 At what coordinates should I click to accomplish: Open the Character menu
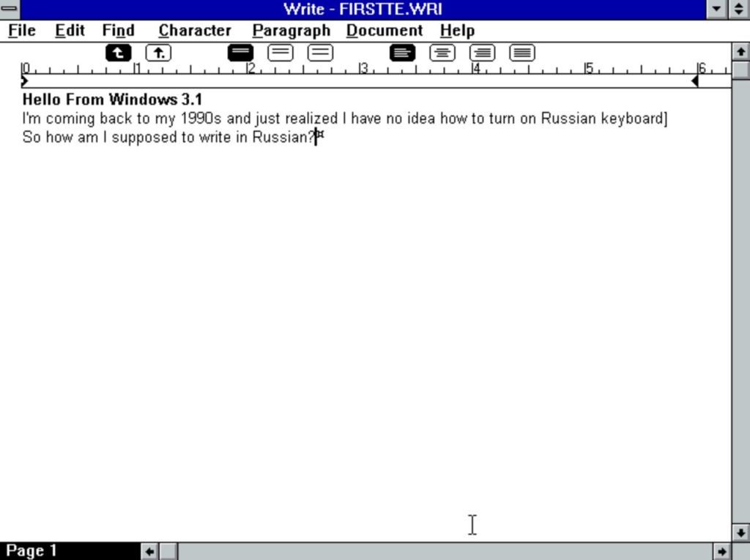pos(194,31)
